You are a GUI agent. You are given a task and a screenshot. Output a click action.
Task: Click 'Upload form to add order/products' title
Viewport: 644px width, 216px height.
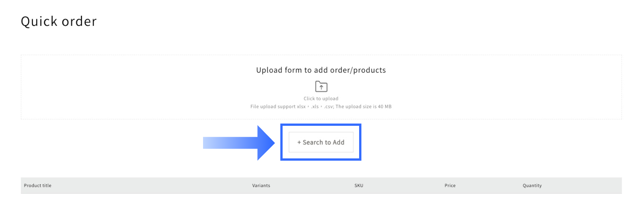pyautogui.click(x=321, y=70)
